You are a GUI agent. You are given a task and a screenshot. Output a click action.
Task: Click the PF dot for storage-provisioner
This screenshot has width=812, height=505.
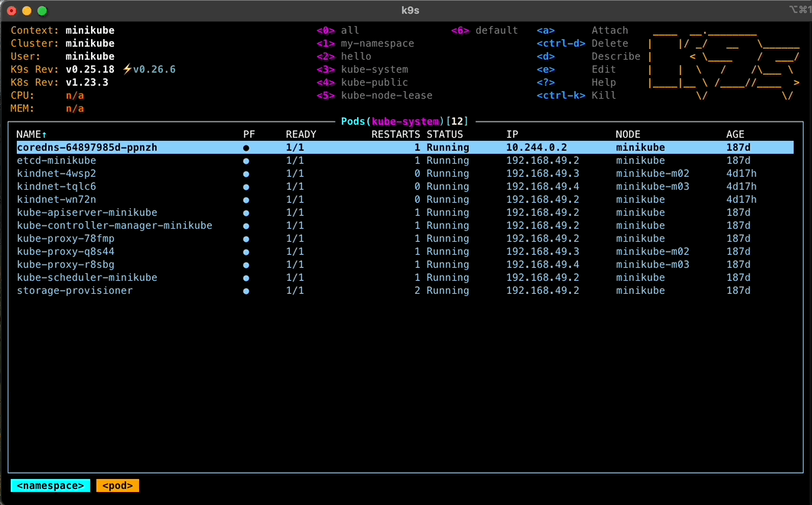(246, 291)
